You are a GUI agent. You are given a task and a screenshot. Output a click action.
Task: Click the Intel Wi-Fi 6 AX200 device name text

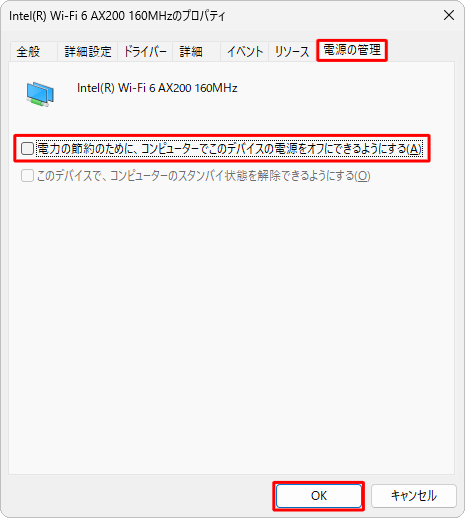point(157,88)
